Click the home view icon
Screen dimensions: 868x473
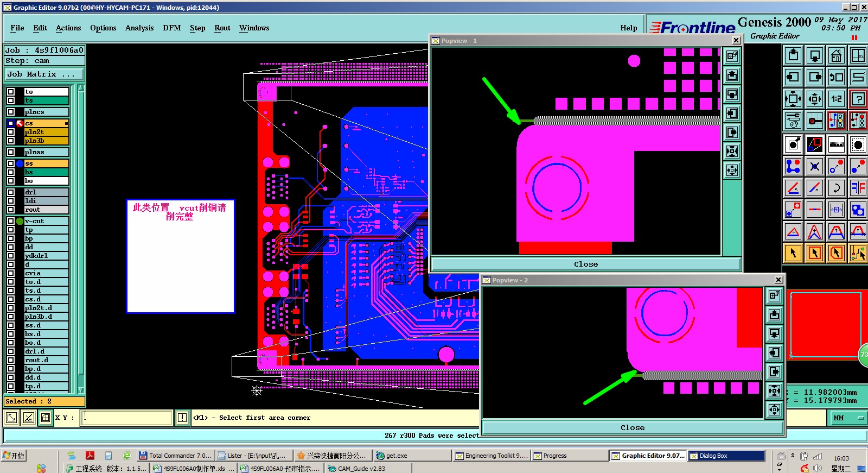836,55
